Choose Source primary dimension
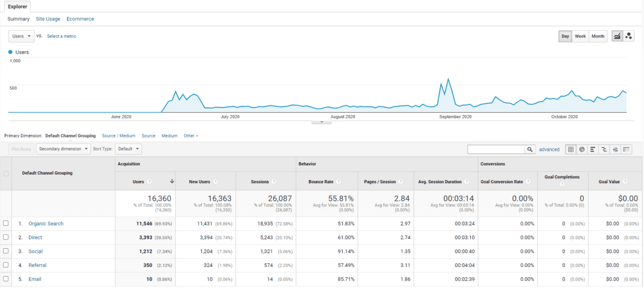Screen dimensions: 644x288 click(149, 136)
